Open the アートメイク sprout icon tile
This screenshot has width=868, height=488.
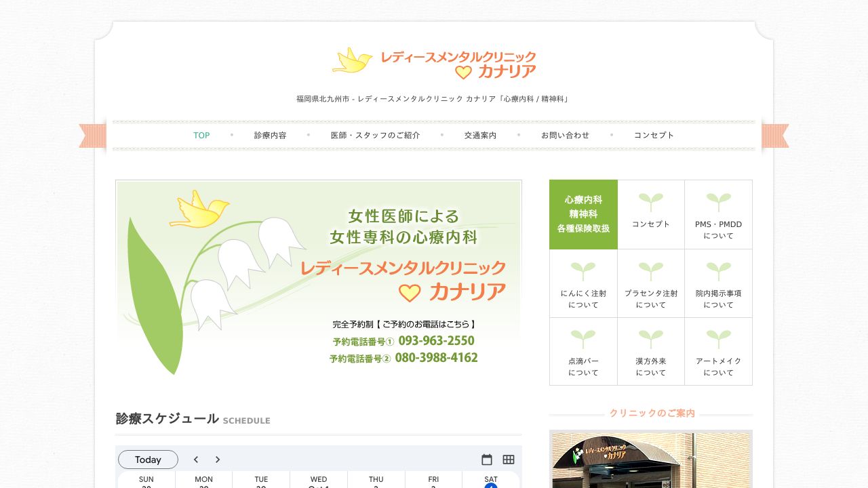718,351
